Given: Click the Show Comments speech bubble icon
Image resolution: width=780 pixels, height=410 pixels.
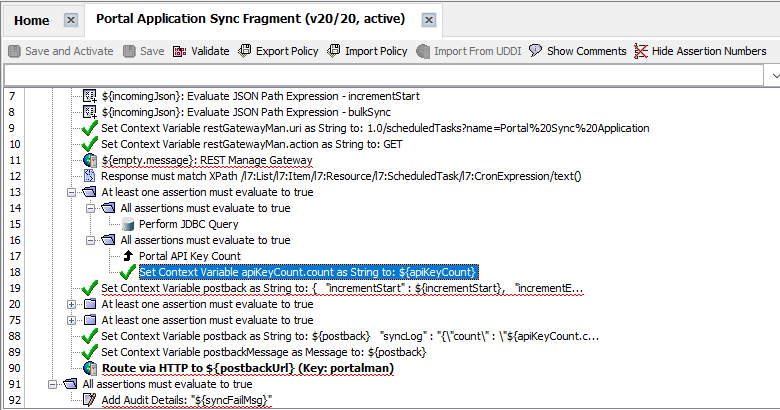Looking at the screenshot, I should pyautogui.click(x=536, y=51).
